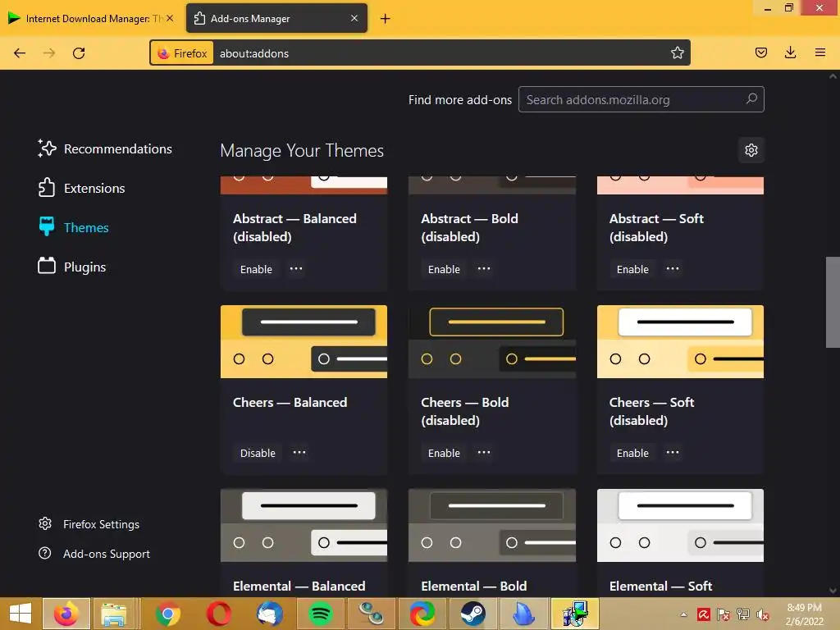Screen dimensions: 840x630
Task: Open Firefox Settings link
Action: [101, 524]
